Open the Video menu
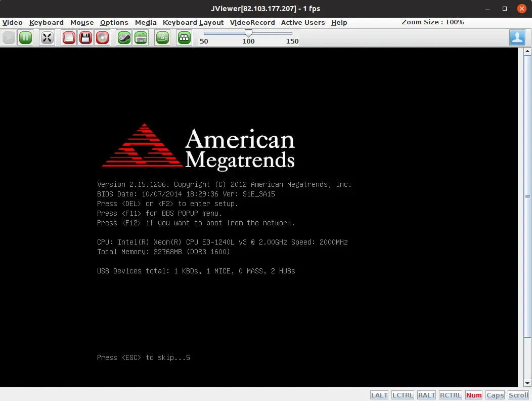 pos(12,22)
